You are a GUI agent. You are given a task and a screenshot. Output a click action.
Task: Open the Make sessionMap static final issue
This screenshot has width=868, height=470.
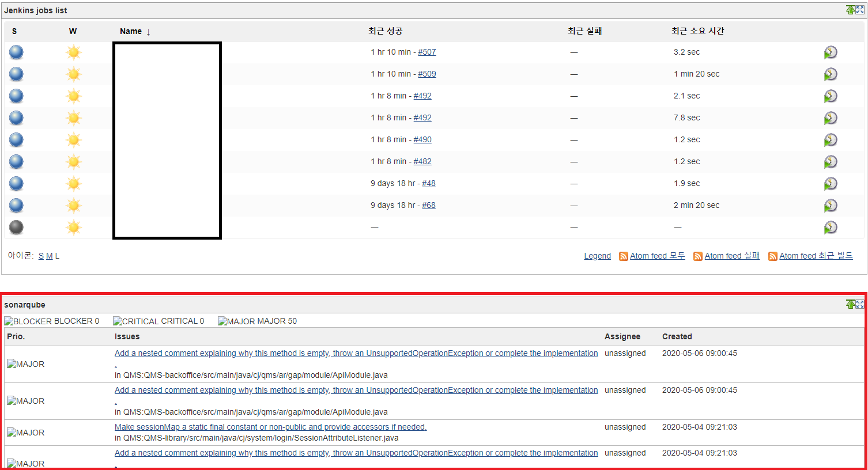pos(270,427)
